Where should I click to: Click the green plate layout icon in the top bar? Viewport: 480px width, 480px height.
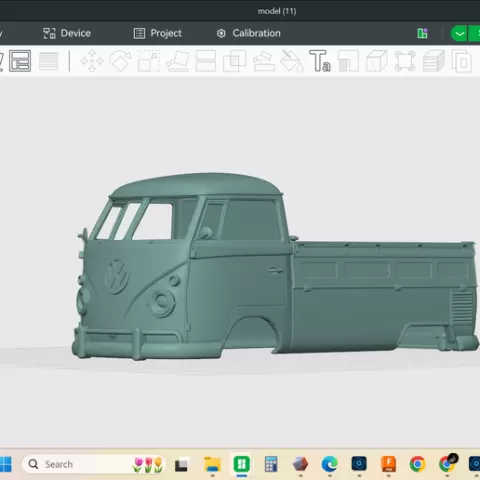[422, 33]
